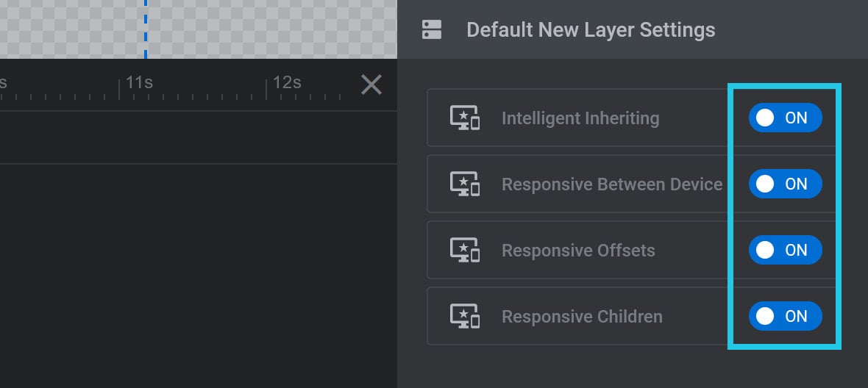Toggle Responsive Offsets off
The height and width of the screenshot is (388, 868).
[786, 250]
